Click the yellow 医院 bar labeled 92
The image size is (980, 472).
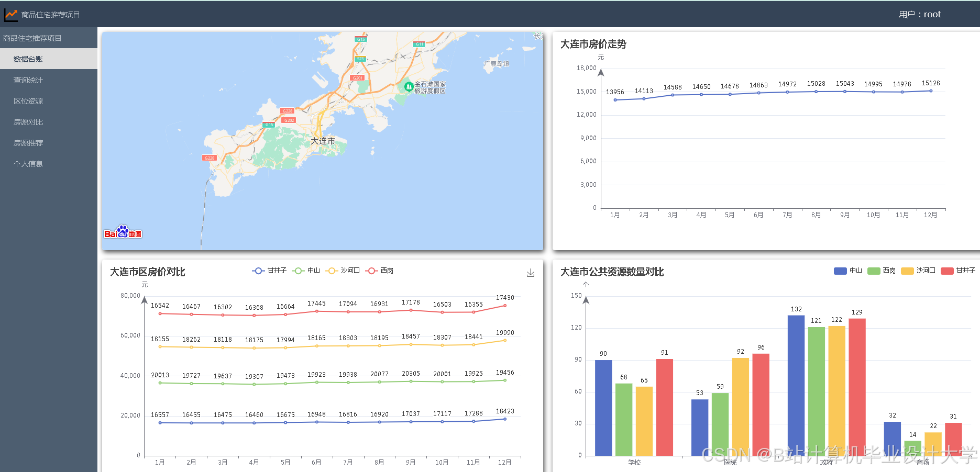tap(741, 407)
